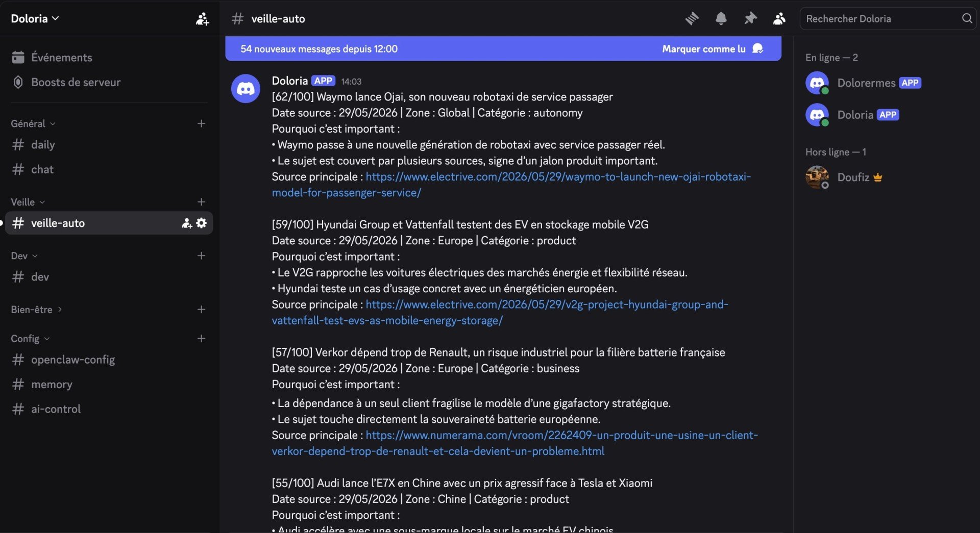Click the crown owner icon beside Doufiz
Viewport: 980px width, 533px height.
coord(877,177)
